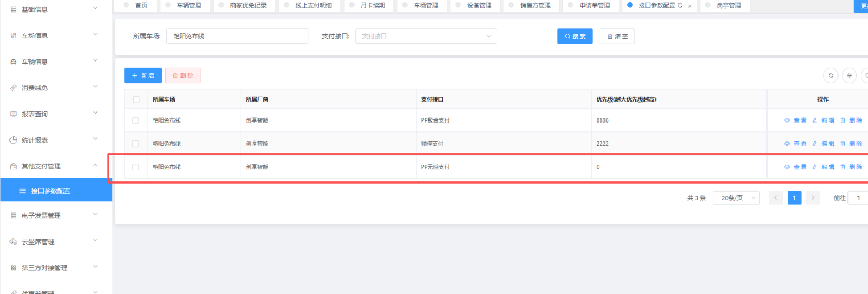Switch to the 月卡续期 tab

[x=368, y=5]
